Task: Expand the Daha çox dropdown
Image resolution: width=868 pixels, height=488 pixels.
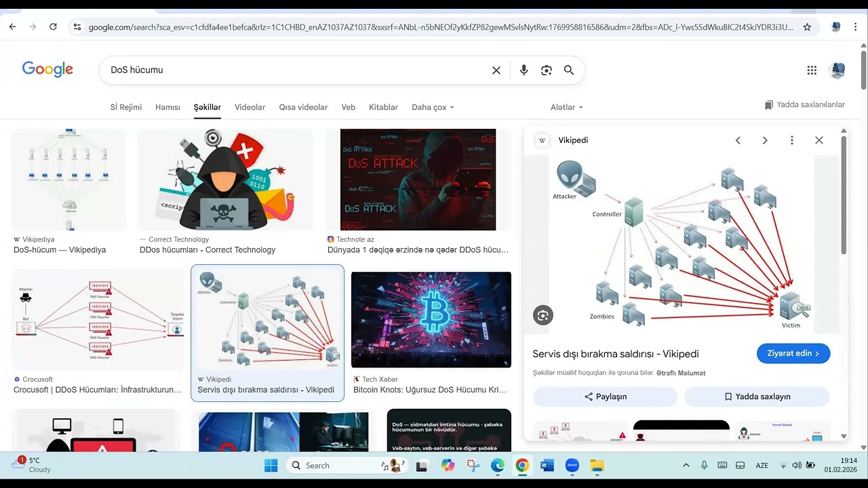Action: coord(433,107)
